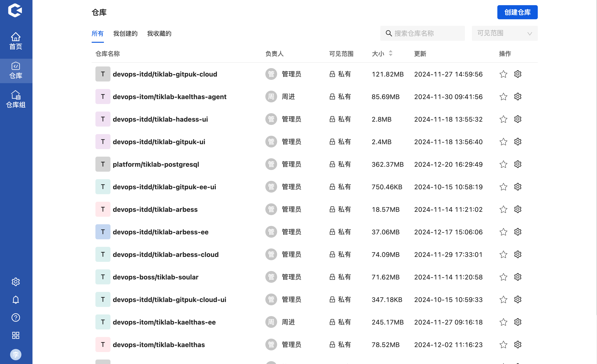Go to 首页 home in the sidebar
Image resolution: width=597 pixels, height=364 pixels.
pyautogui.click(x=16, y=41)
